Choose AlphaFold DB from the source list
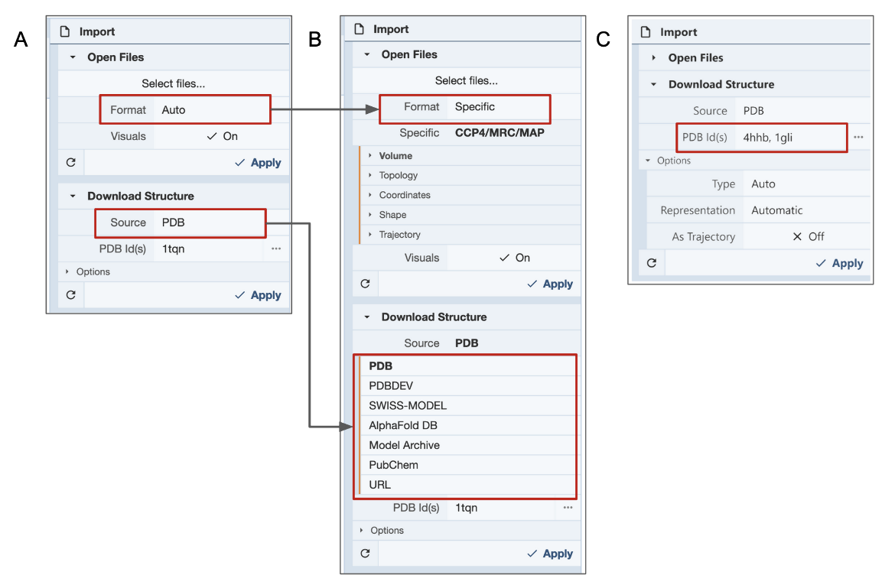Image resolution: width=895 pixels, height=588 pixels. [403, 426]
